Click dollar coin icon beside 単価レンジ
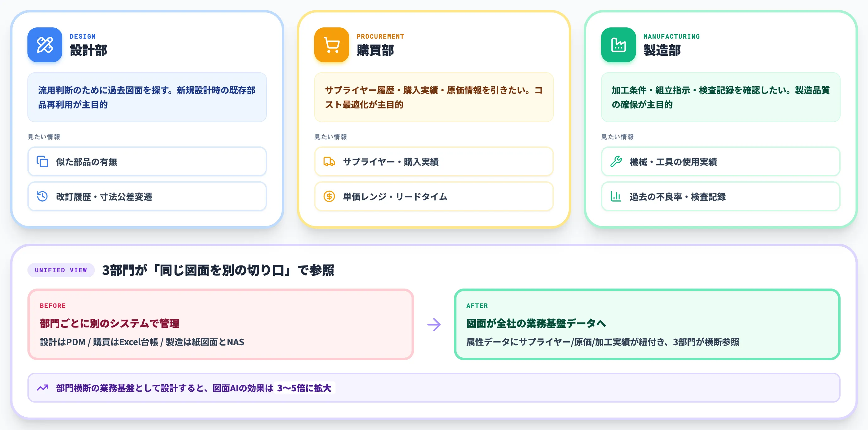Screen dimensions: 868x430 click(x=329, y=196)
